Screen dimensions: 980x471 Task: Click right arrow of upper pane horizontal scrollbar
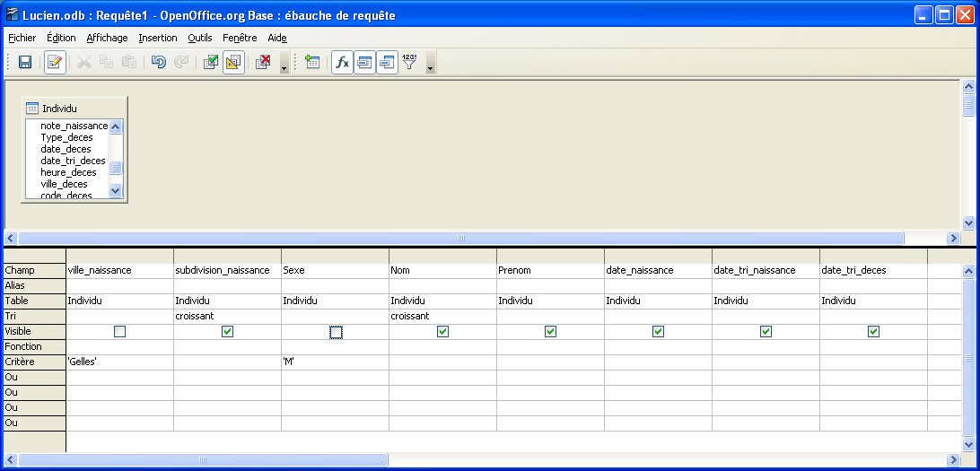[953, 238]
